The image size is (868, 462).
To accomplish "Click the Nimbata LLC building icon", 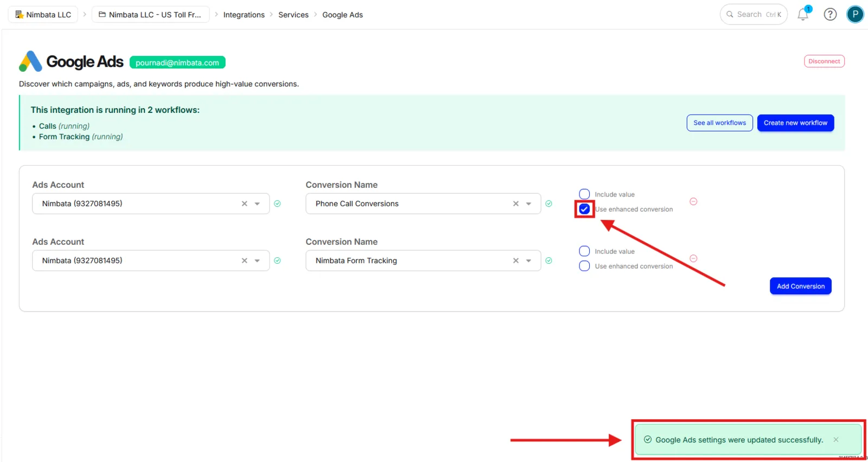I will point(19,15).
